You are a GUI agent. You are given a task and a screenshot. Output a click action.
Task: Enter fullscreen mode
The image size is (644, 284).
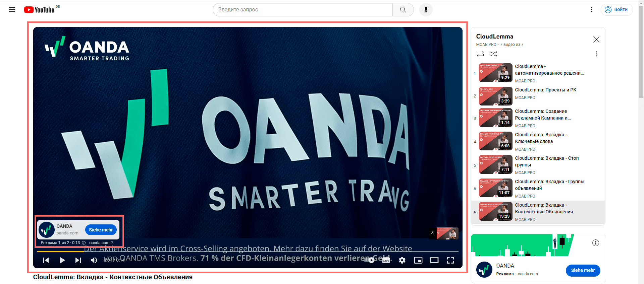(450, 260)
